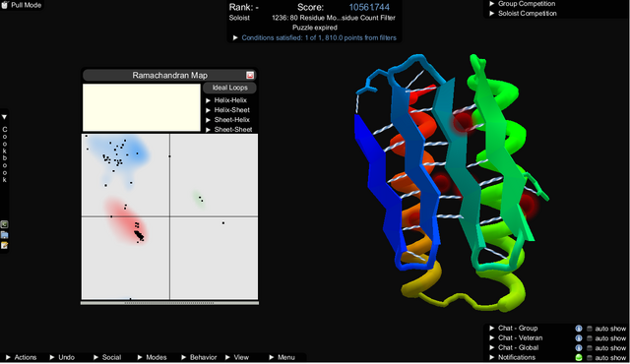Click the Ideal Loops button
Viewport: 630px width, 364px height.
pyautogui.click(x=229, y=88)
